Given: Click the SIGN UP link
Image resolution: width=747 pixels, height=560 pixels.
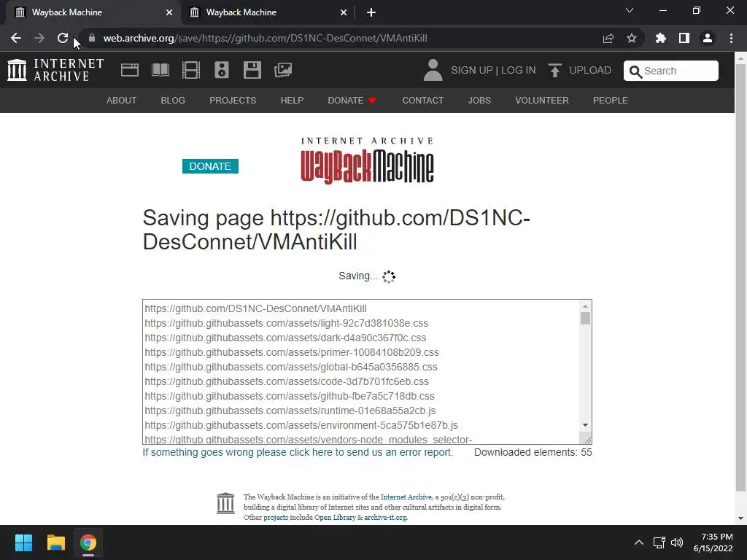Looking at the screenshot, I should pyautogui.click(x=472, y=70).
